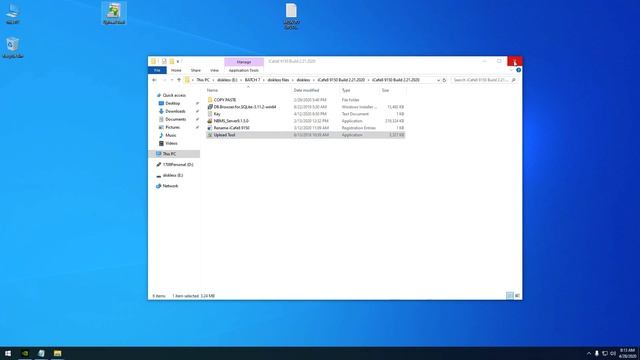Click the Properties quick access toolbar icon
The height and width of the screenshot is (360, 640).
[164, 61]
